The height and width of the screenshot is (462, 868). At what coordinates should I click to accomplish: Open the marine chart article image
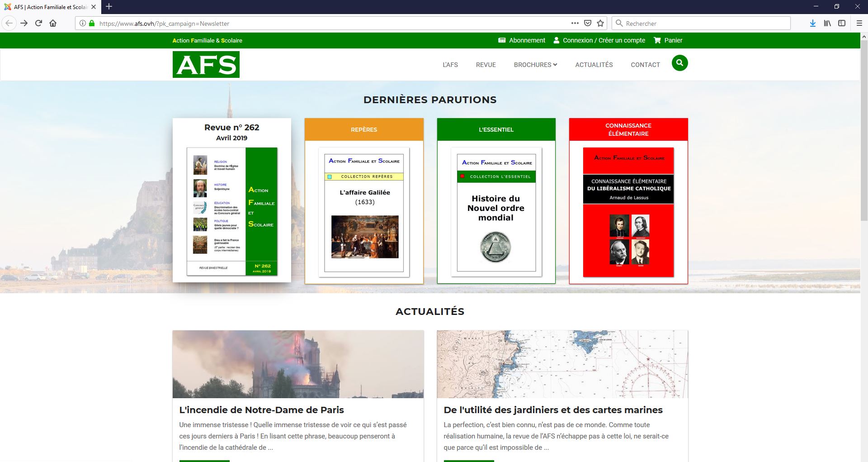(x=562, y=364)
